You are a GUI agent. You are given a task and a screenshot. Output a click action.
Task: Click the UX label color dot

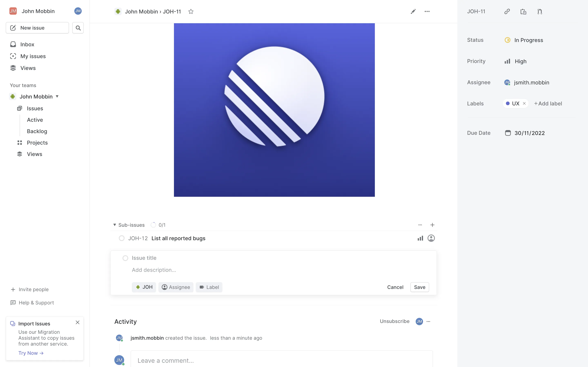508,103
